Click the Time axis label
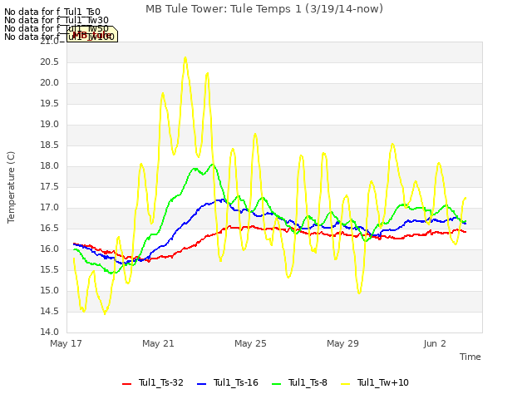This screenshot has width=532, height=399. click(470, 357)
